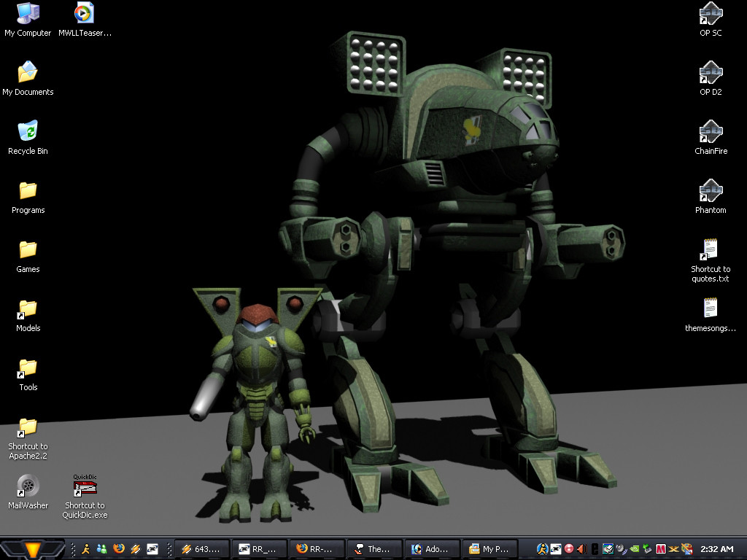Launch the white-and-blue Quick Launch icon
The image size is (747, 560).
tap(152, 549)
